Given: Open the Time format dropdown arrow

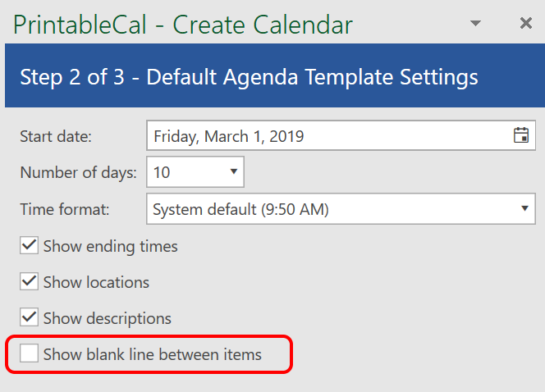Looking at the screenshot, I should point(525,209).
